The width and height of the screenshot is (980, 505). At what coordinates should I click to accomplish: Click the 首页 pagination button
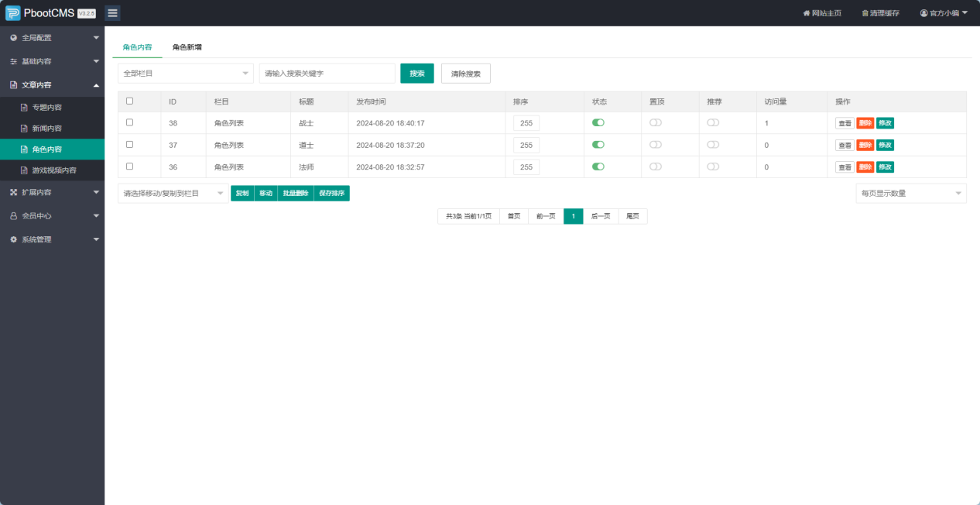point(514,216)
